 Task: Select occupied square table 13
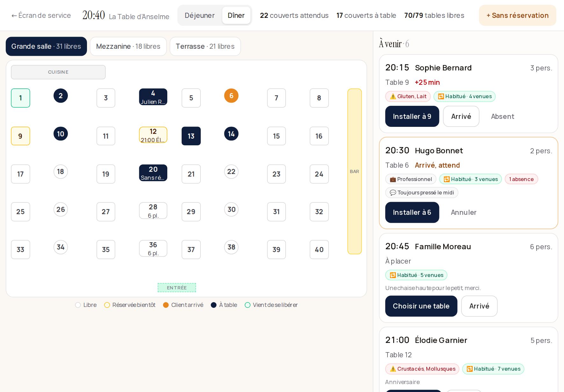tap(191, 136)
